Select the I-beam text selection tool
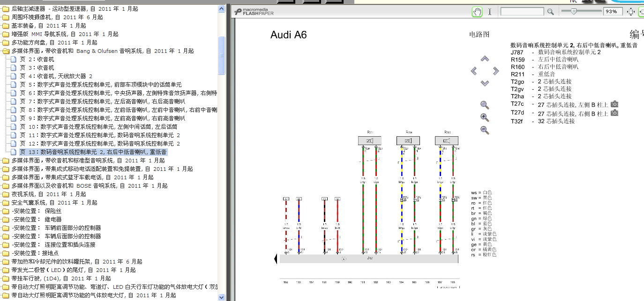 pyautogui.click(x=490, y=12)
